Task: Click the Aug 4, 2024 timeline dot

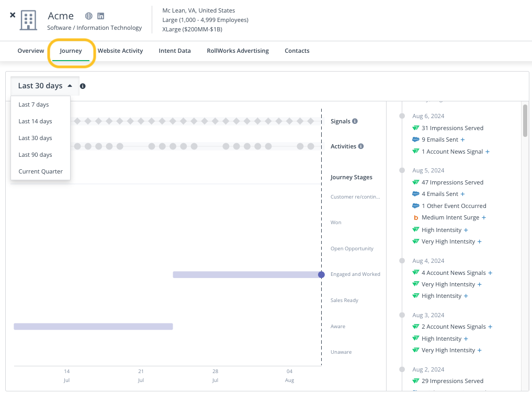Action: (402, 261)
